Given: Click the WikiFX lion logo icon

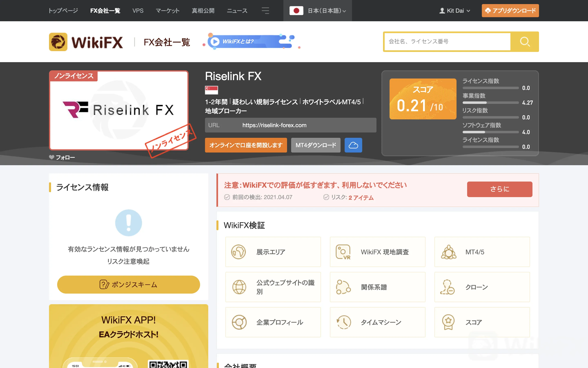Looking at the screenshot, I should pos(58,42).
